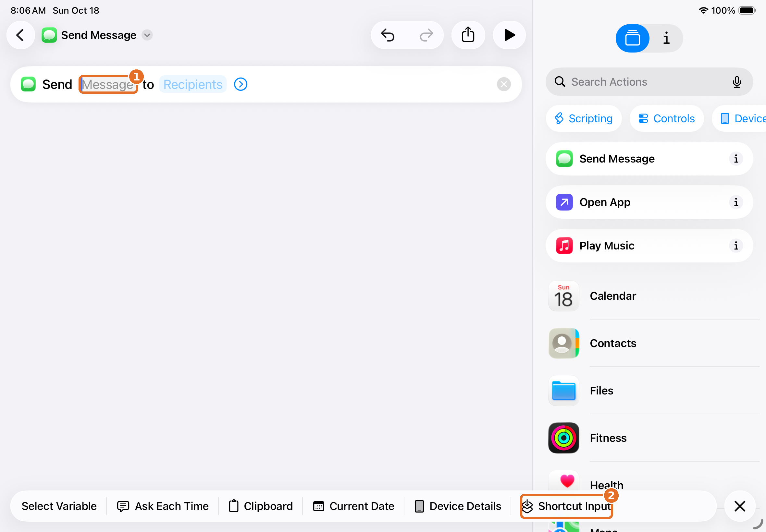Screen dimensions: 766x532
Task: Insert Ask Each Time variable
Action: click(x=163, y=506)
